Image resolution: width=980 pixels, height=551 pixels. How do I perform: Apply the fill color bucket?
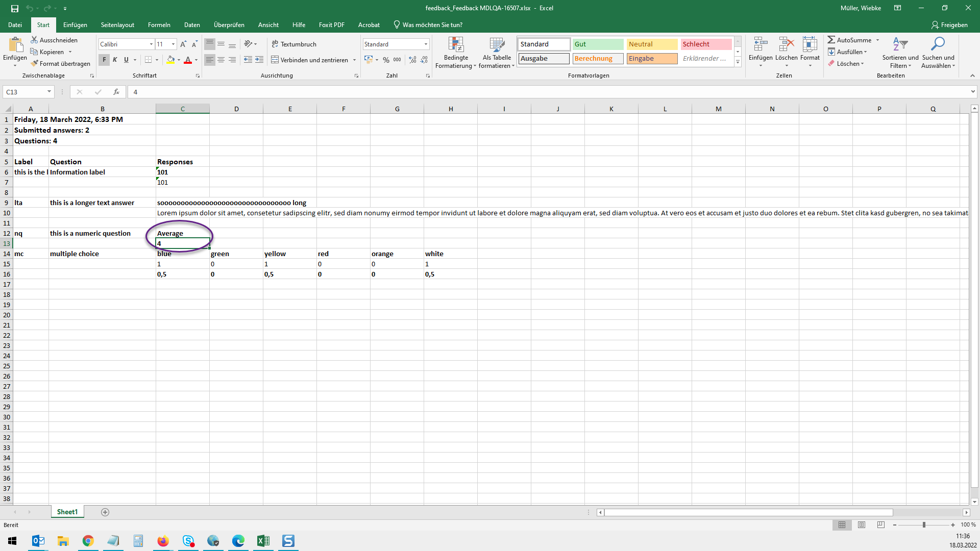click(170, 60)
